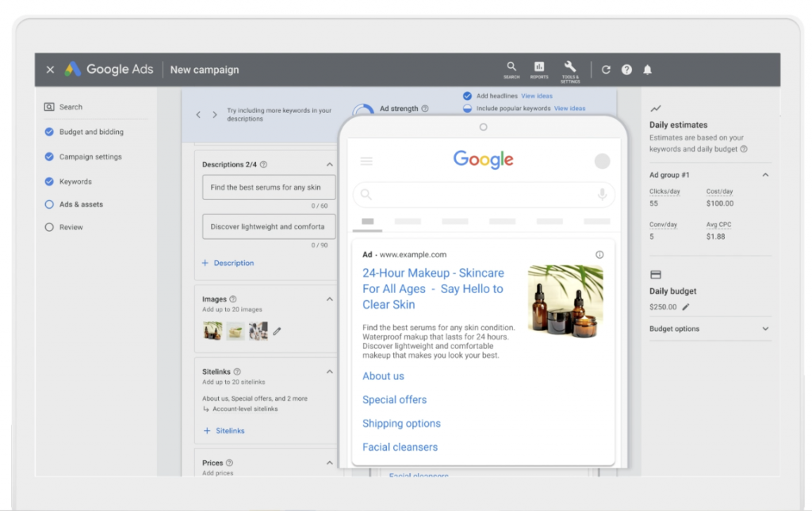Close the new campaign with X icon
The width and height of the screenshot is (812, 511).
click(x=50, y=70)
